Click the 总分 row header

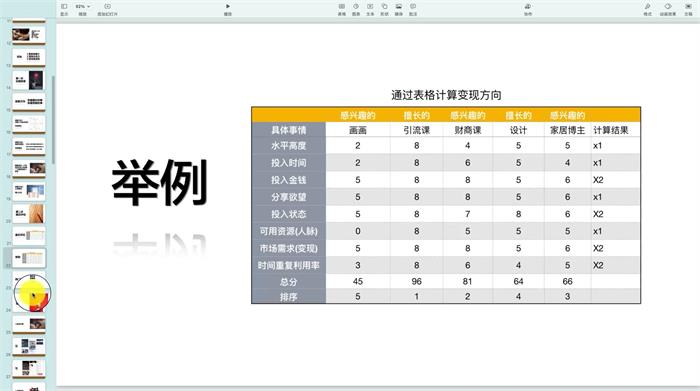288,282
